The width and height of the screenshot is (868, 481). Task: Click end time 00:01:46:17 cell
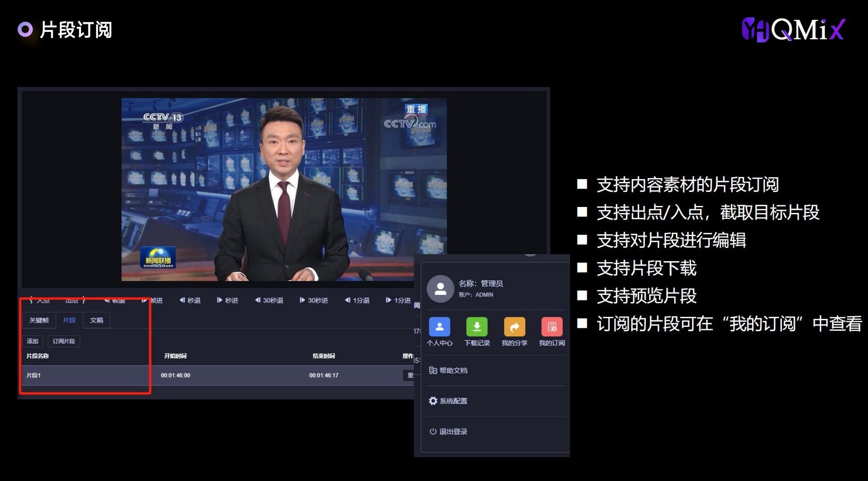click(x=324, y=376)
